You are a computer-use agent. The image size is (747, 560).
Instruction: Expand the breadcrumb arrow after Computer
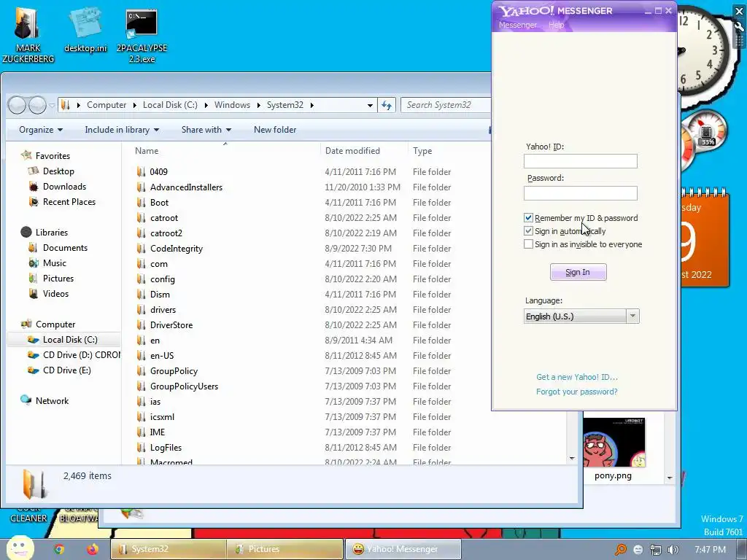pos(135,105)
